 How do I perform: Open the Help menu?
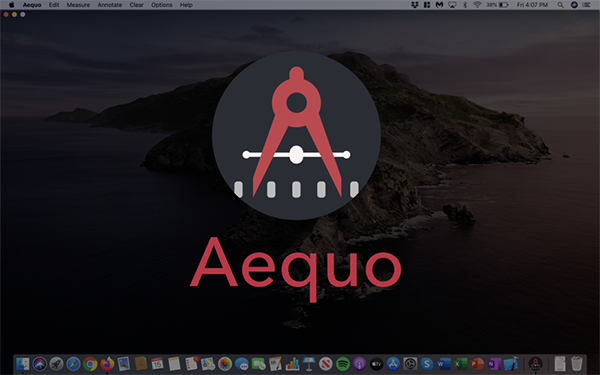[x=186, y=5]
